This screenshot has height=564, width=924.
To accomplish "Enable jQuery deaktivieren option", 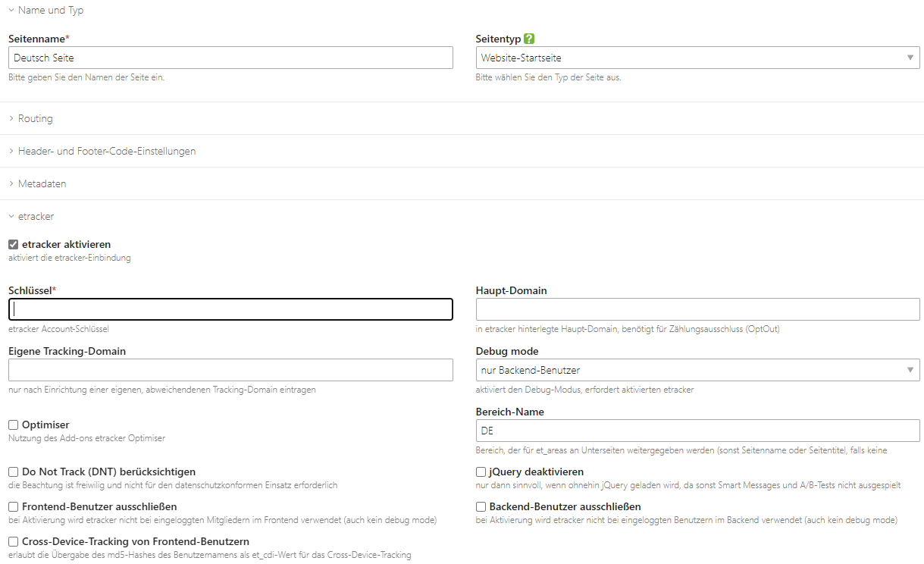I will tap(481, 472).
